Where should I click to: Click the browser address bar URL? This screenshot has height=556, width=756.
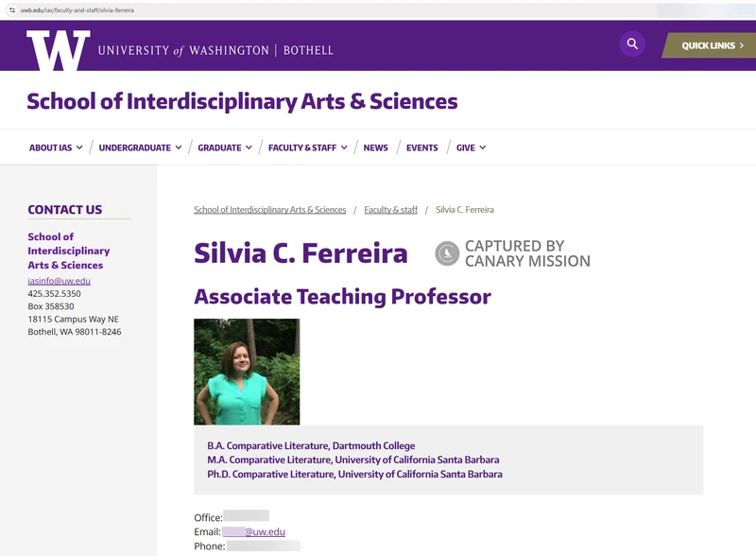[77, 10]
